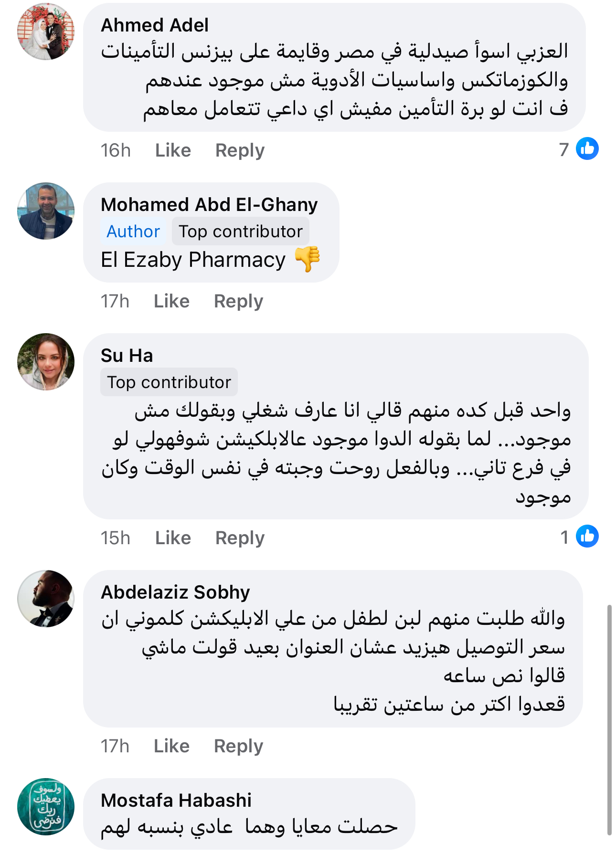Click the like reaction icon on Ahmed Adel's comment
The height and width of the screenshot is (854, 616).
[x=587, y=148]
